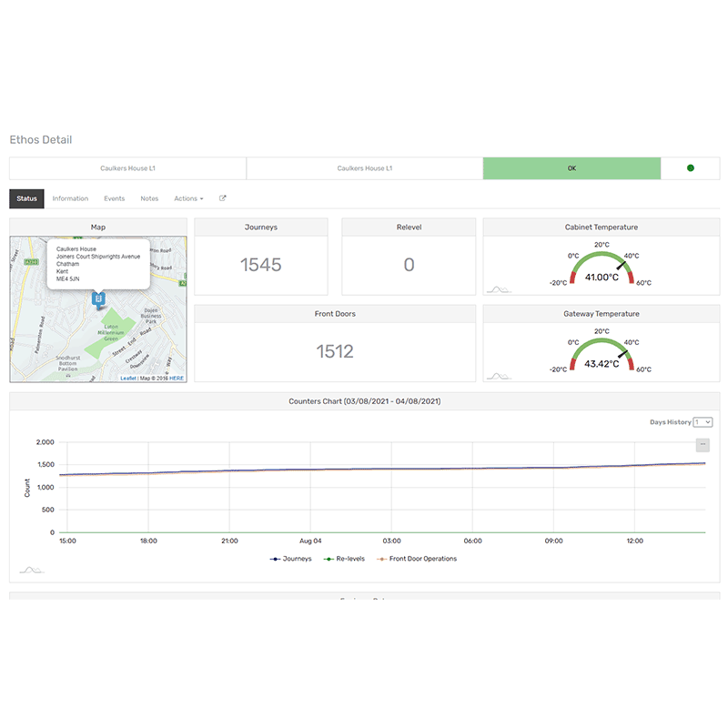The height and width of the screenshot is (728, 728).
Task: Toggle the Journeys series in legend
Action: pos(291,559)
